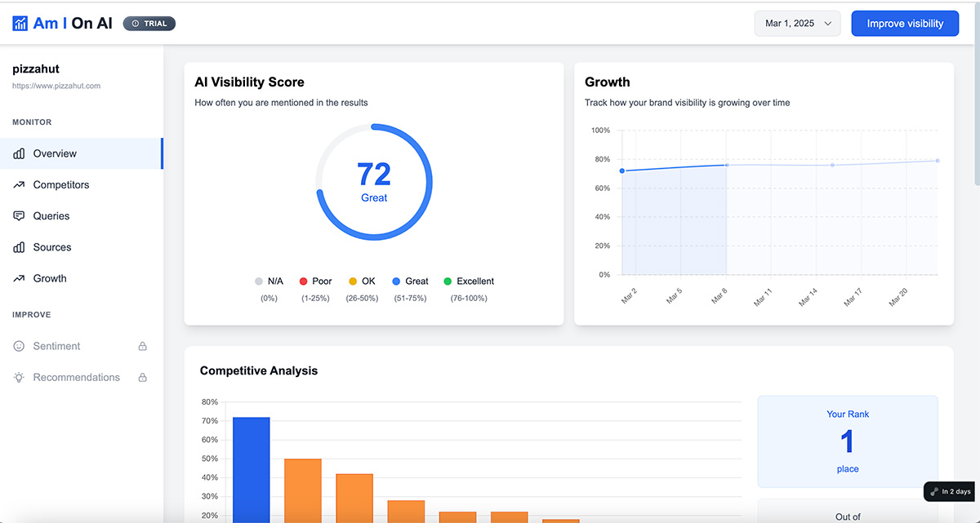Viewport: 980px width, 523px height.
Task: Click the (76-100%) range label
Action: coord(469,298)
